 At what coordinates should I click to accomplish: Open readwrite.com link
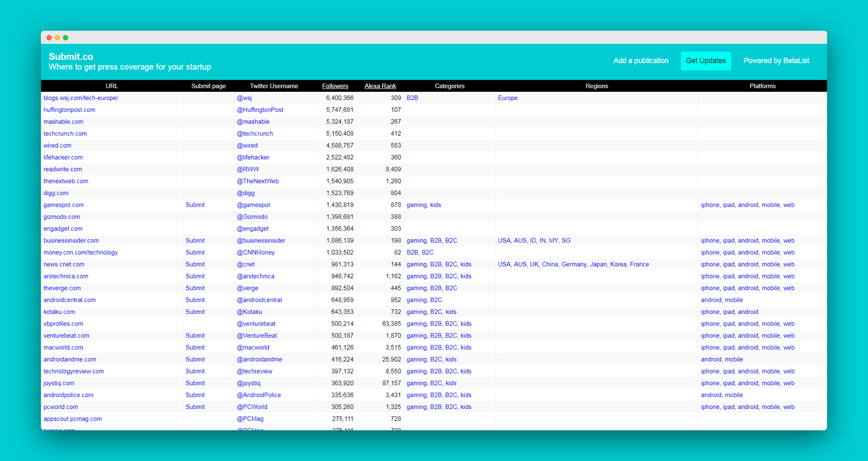63,169
